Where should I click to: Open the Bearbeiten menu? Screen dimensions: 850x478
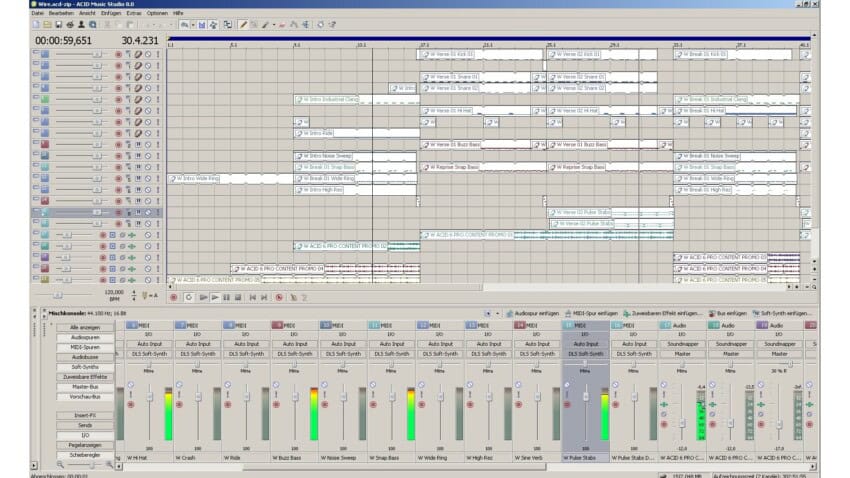pyautogui.click(x=61, y=13)
